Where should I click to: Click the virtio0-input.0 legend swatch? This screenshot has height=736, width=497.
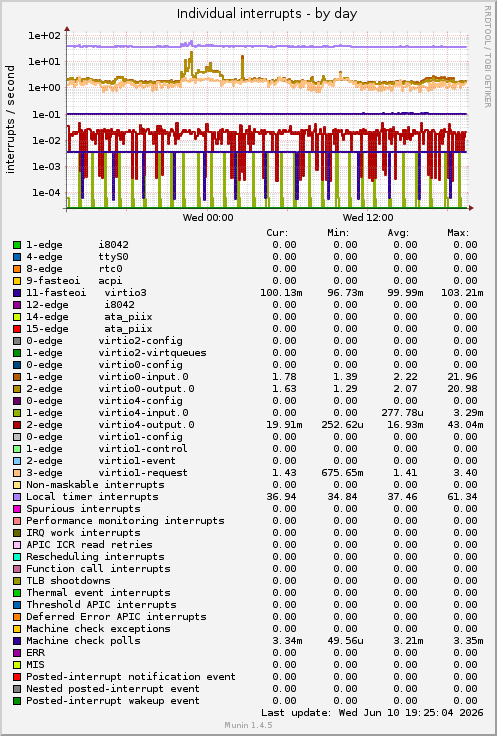tap(17, 377)
